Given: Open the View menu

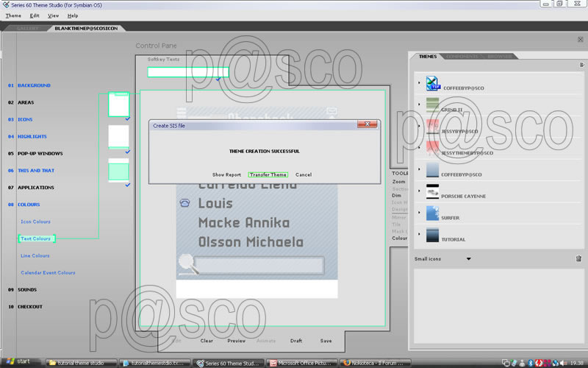Looking at the screenshot, I should pos(53,15).
